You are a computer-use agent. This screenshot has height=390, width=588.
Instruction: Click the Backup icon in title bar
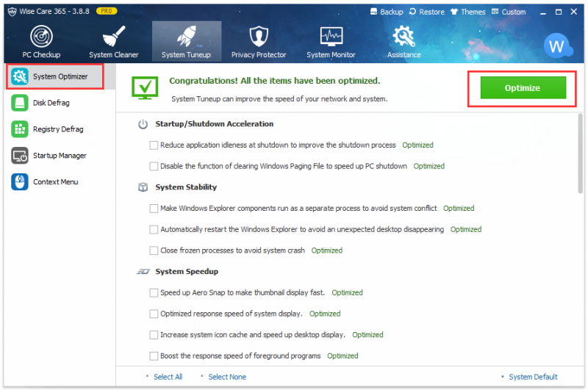point(373,12)
